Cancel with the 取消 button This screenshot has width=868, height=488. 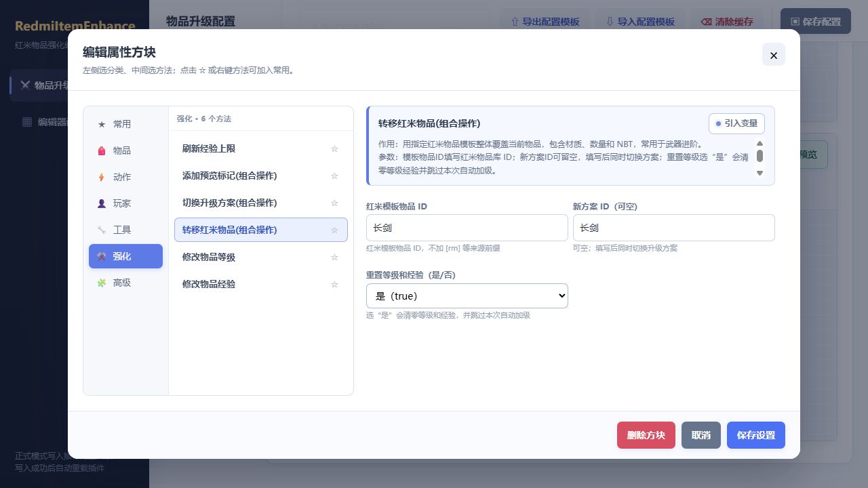(x=701, y=435)
